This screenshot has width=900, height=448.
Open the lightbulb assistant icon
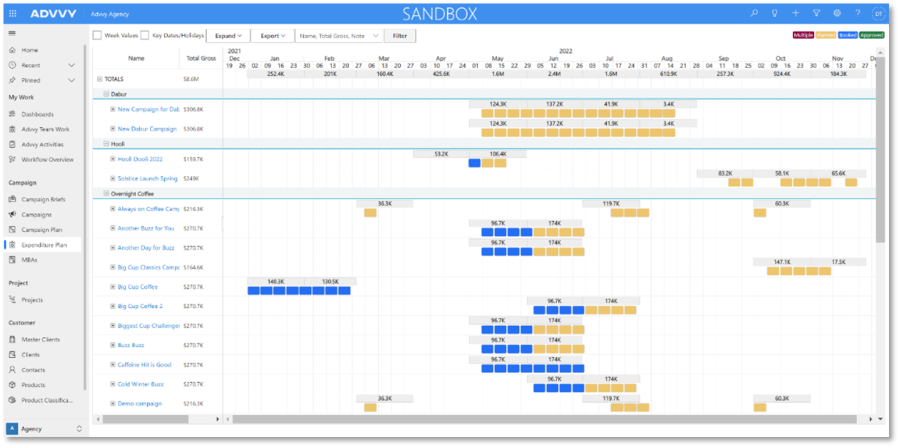(775, 14)
